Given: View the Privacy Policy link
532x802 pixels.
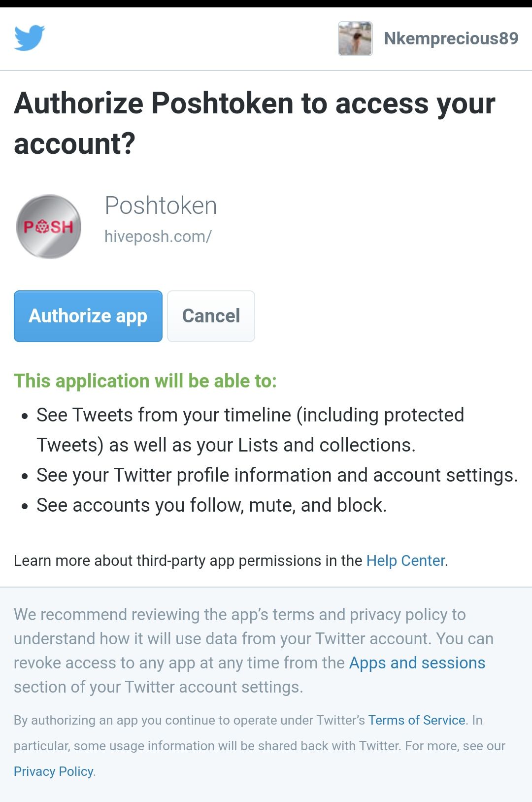Looking at the screenshot, I should point(54,771).
